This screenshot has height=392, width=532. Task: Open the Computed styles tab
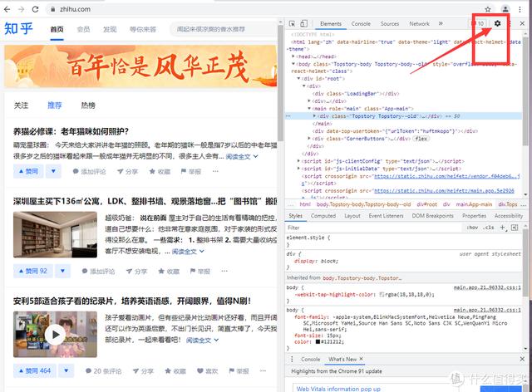(x=323, y=216)
